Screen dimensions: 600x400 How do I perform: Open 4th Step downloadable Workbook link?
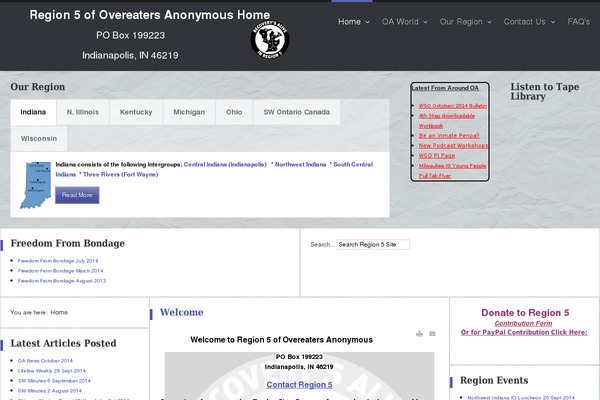pos(447,121)
